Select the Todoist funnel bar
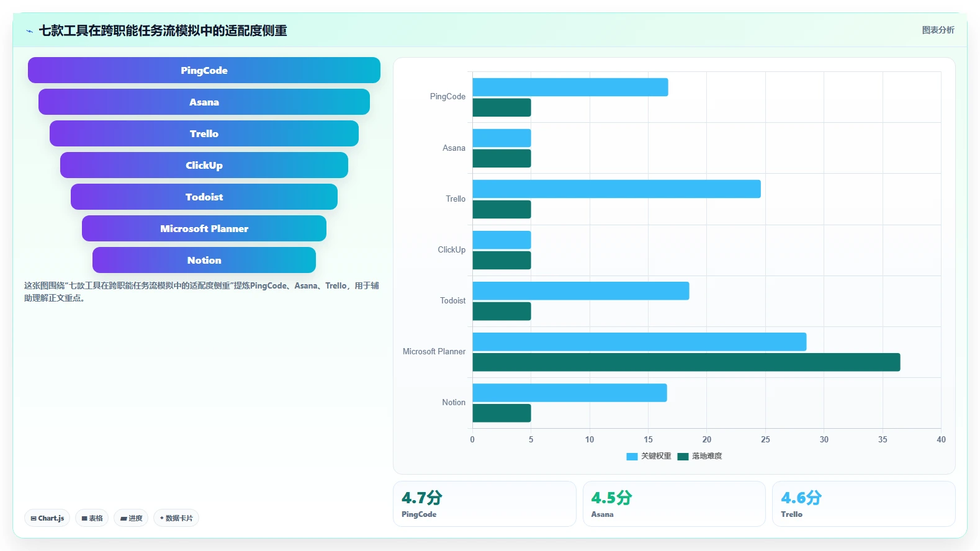Screen dimensions: 980x551 point(204,197)
